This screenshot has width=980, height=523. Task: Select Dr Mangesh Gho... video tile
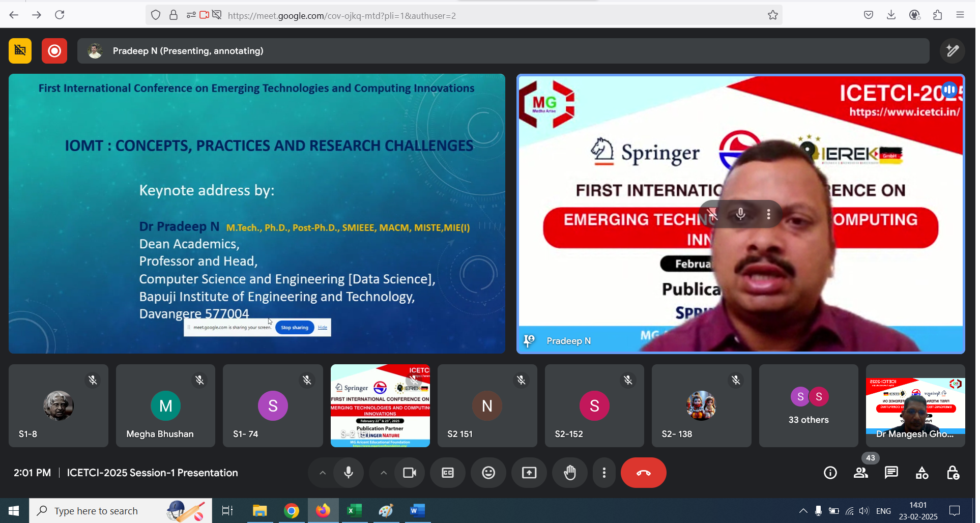(915, 405)
